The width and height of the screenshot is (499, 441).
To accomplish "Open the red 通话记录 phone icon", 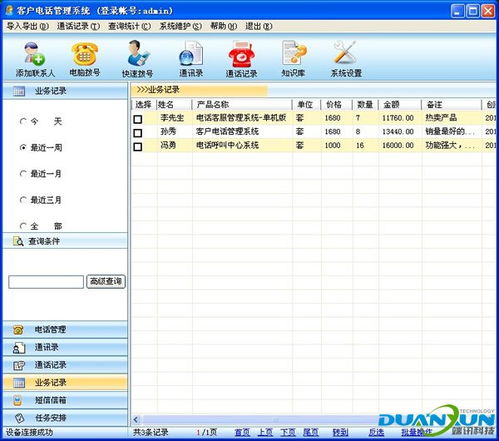I will [x=241, y=60].
